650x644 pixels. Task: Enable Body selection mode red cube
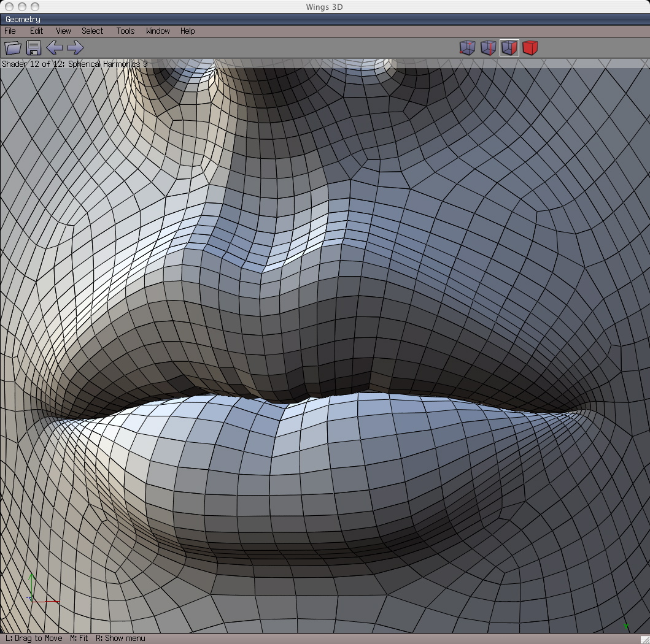530,48
